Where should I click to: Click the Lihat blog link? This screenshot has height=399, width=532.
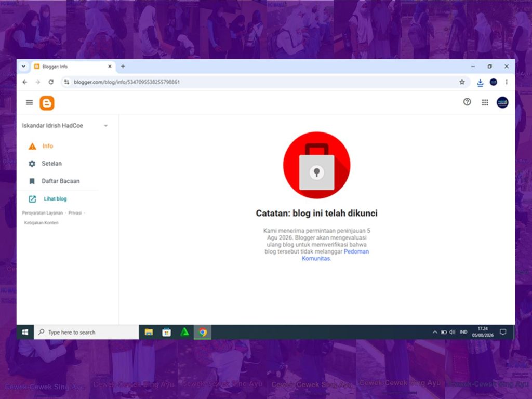point(55,199)
